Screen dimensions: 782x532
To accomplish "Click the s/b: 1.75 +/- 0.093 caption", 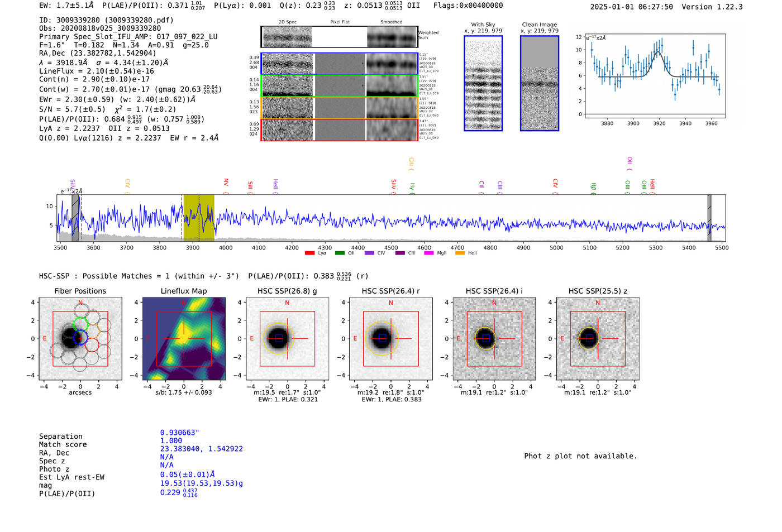I will (184, 392).
